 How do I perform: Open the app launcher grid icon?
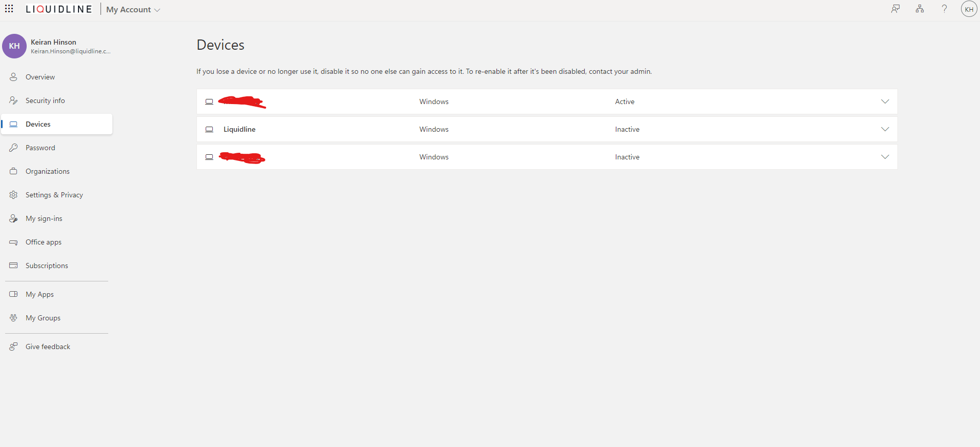coord(9,9)
